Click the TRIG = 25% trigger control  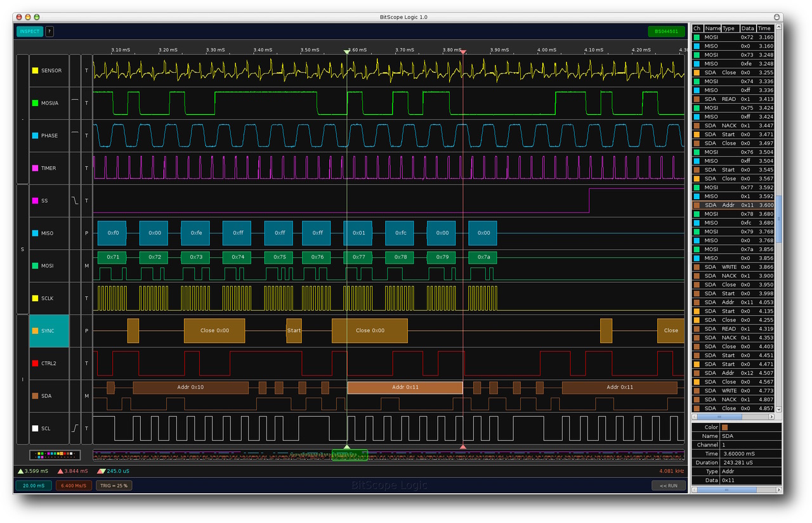pyautogui.click(x=113, y=485)
